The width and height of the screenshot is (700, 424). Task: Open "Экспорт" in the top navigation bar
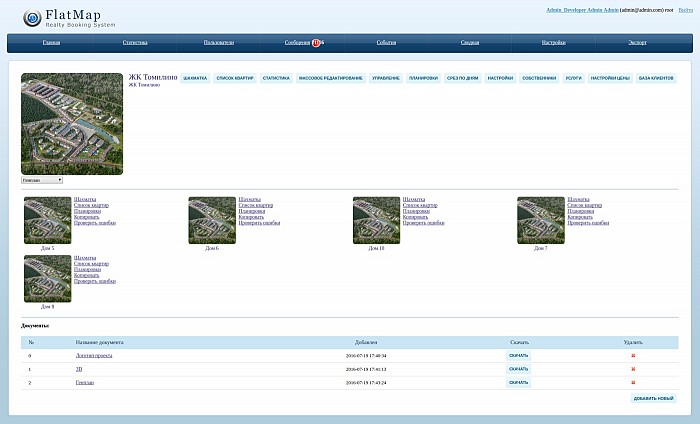[x=637, y=43]
